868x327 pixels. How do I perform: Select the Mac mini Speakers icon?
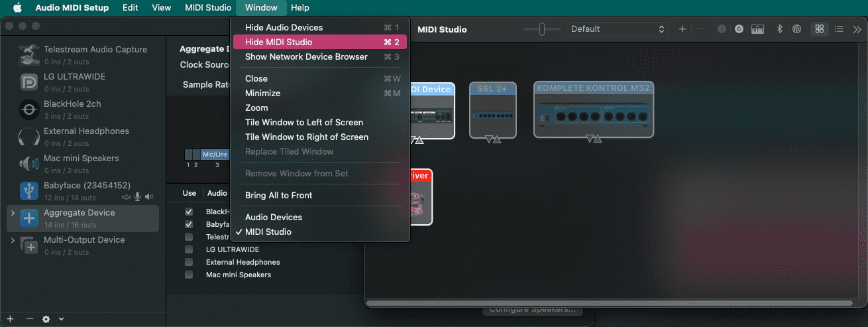29,164
